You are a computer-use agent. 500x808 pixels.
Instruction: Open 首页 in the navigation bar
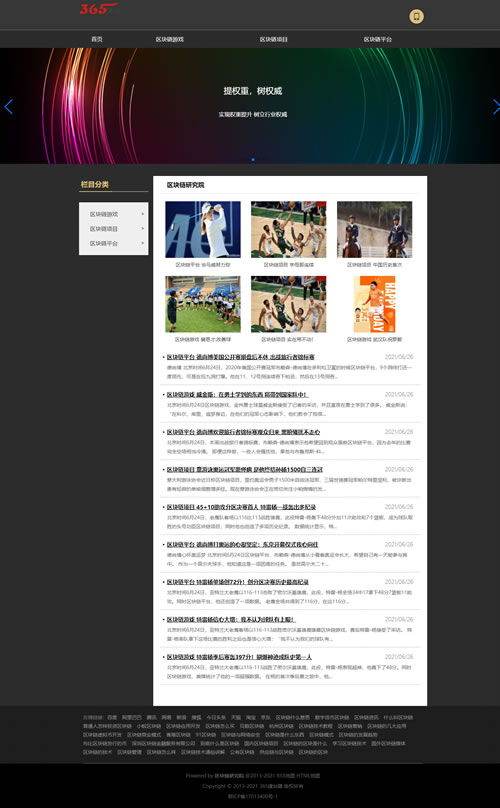click(x=97, y=39)
